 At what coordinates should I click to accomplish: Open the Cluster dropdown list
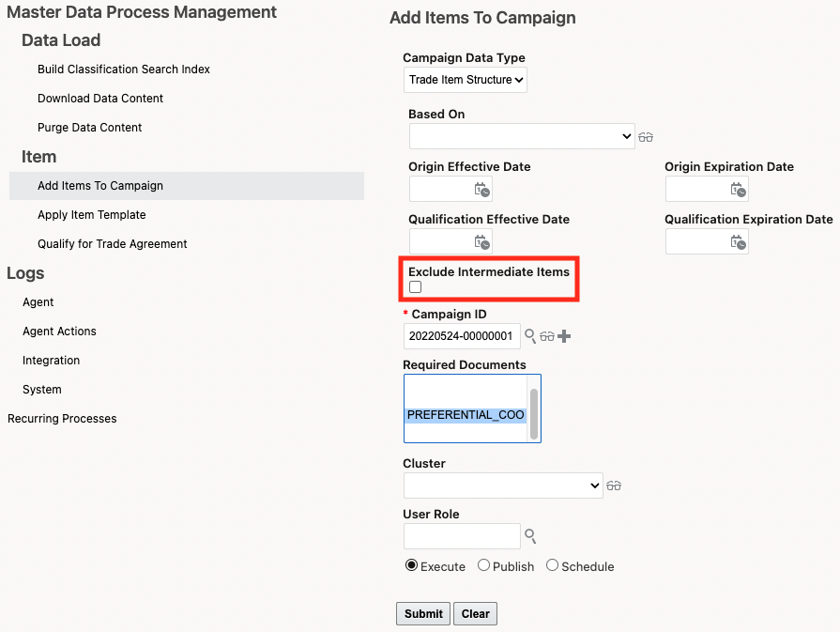(503, 486)
